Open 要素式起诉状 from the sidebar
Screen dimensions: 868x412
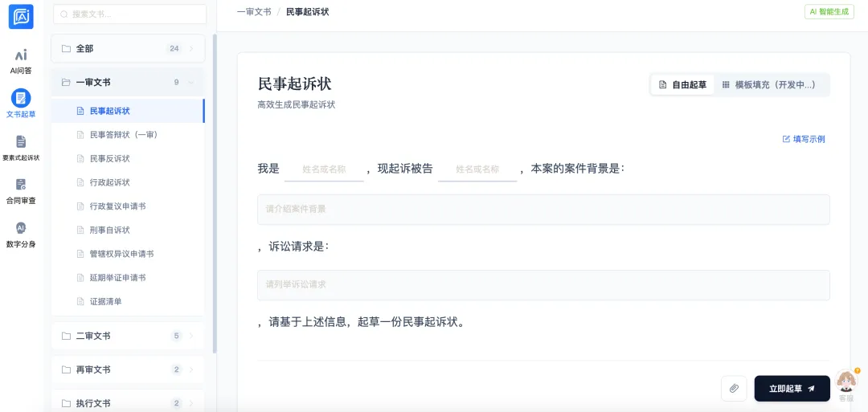pos(21,146)
